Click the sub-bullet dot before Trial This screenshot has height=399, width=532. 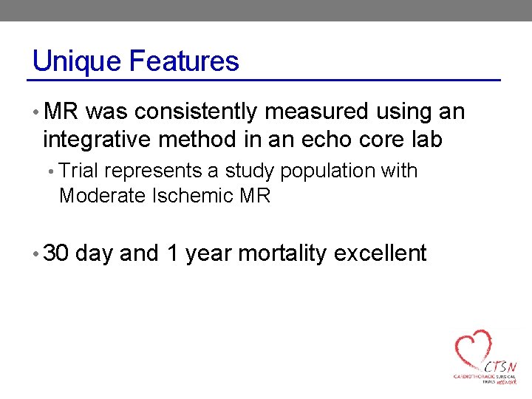(53, 172)
